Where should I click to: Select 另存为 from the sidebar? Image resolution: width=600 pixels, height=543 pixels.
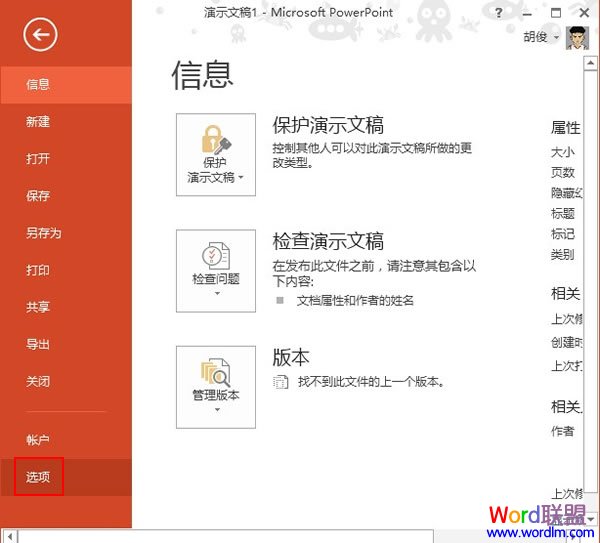click(x=66, y=233)
